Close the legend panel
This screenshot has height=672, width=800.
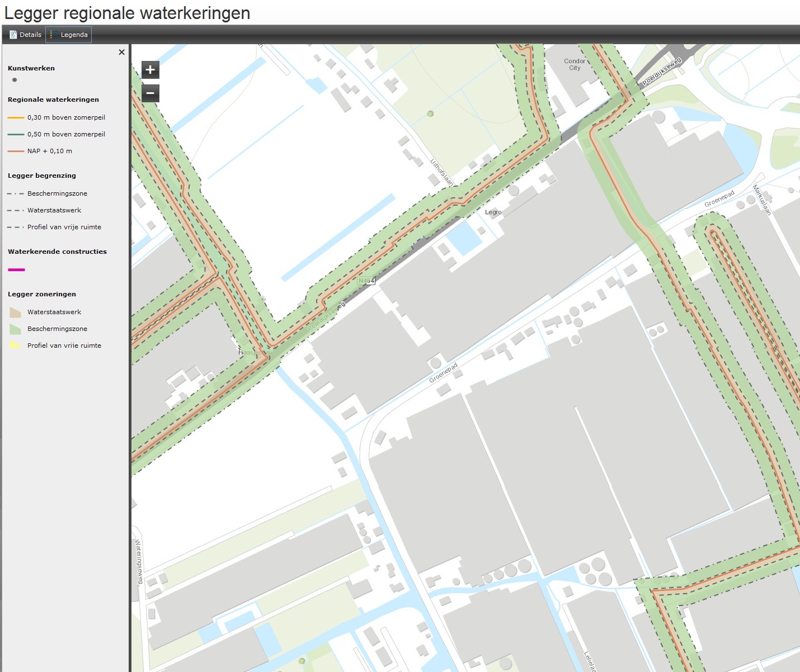(x=121, y=52)
